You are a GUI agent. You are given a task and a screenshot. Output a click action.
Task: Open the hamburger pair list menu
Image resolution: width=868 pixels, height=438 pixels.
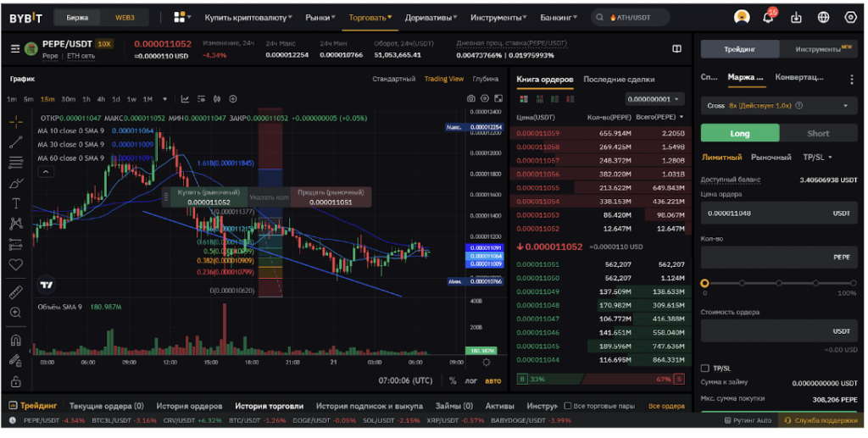15,49
